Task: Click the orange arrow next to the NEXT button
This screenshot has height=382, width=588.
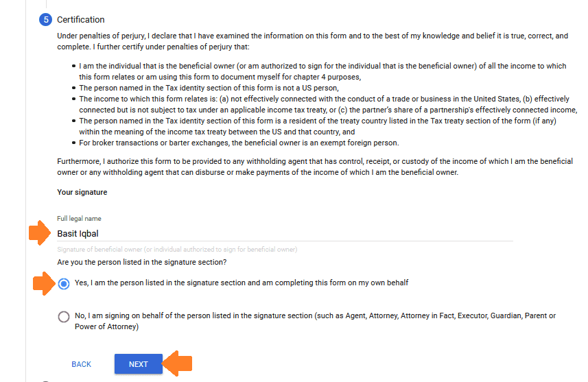Action: 180,363
